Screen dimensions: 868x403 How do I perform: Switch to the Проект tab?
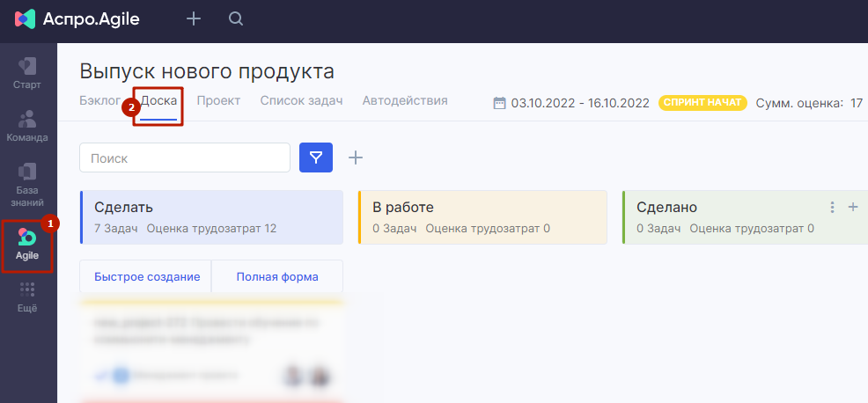tap(218, 100)
